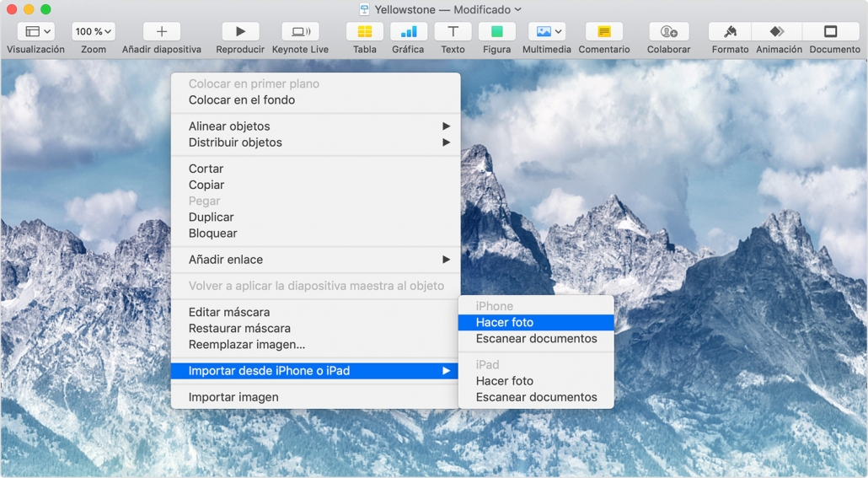Select Escanear documentos under iPhone
Viewport: 868px width, 478px height.
click(x=536, y=338)
